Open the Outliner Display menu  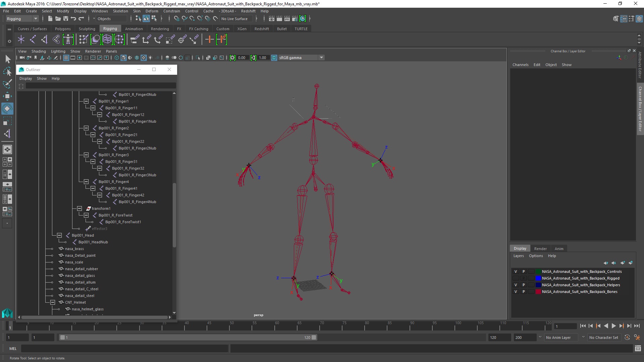25,78
